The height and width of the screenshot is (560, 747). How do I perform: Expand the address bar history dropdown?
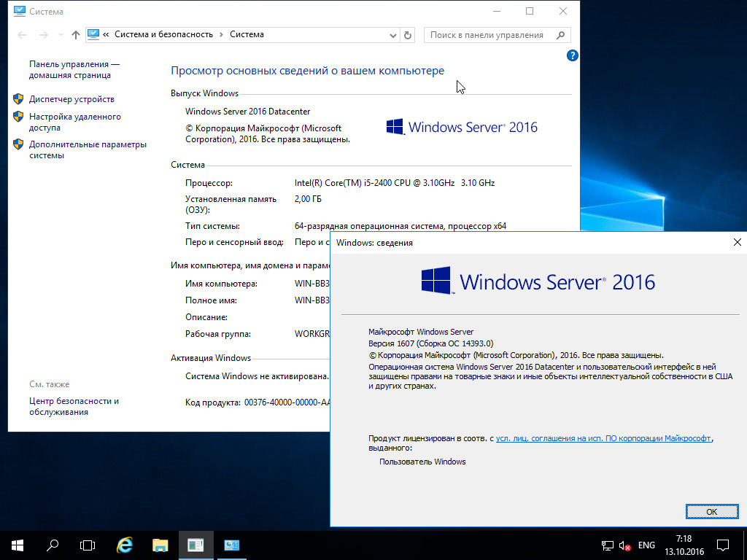click(393, 34)
